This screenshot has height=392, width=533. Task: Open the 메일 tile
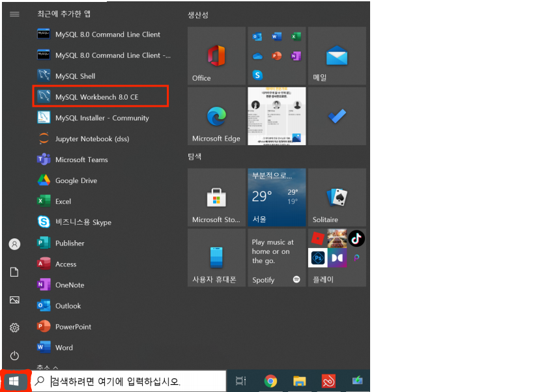(x=337, y=56)
